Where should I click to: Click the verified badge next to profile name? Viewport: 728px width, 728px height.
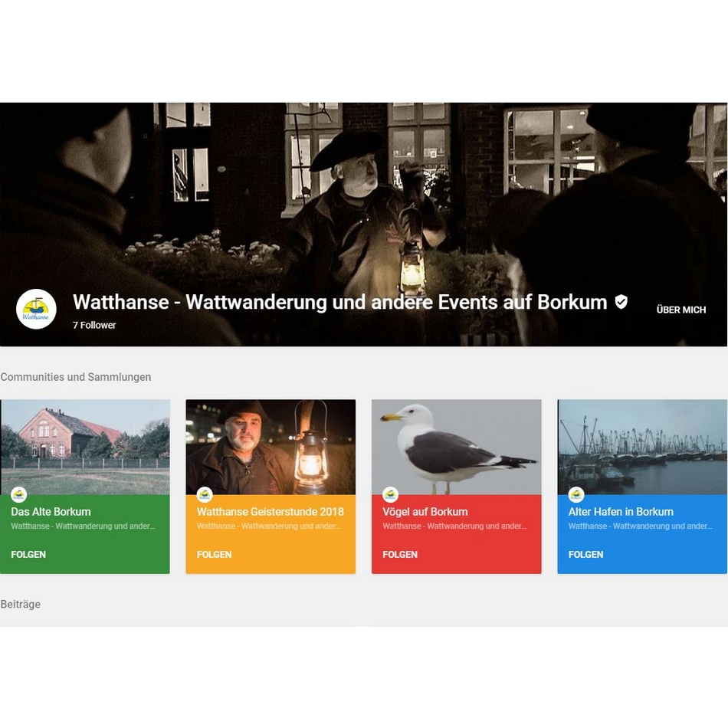tap(621, 302)
